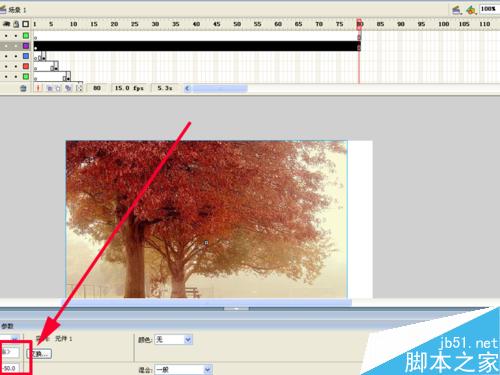Image resolution: width=500 pixels, height=375 pixels.
Task: Click the current frame value 80
Action: click(x=97, y=88)
